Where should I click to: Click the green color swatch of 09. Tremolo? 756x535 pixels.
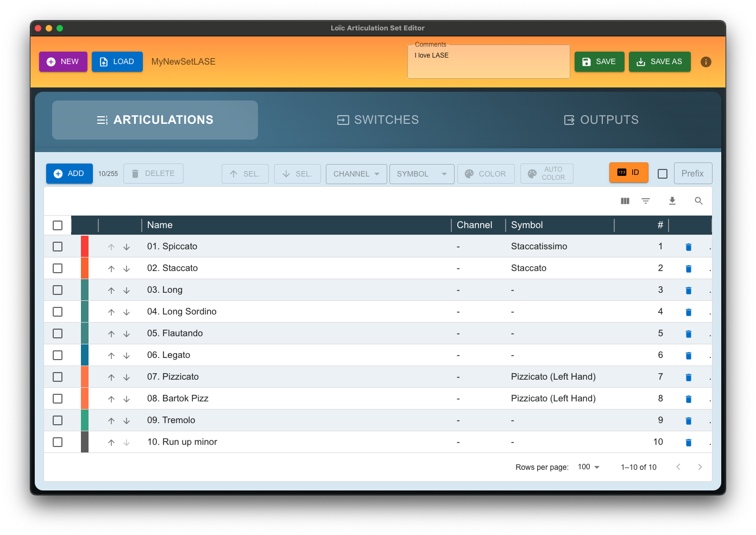pos(85,420)
